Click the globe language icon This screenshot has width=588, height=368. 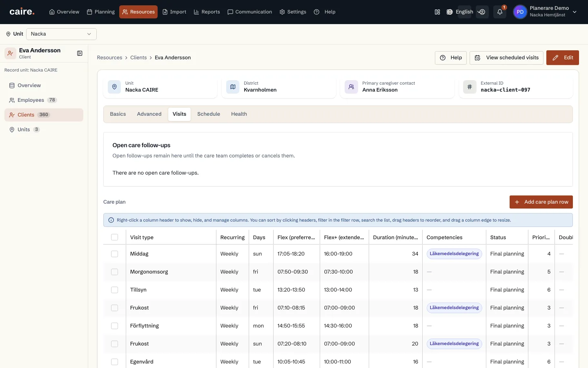tap(450, 12)
